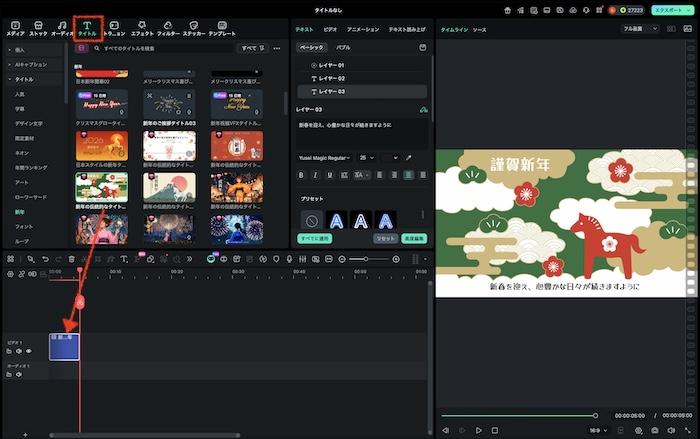700x439 pixels.
Task: Switch to the ビデオ properties tab
Action: [330, 29]
